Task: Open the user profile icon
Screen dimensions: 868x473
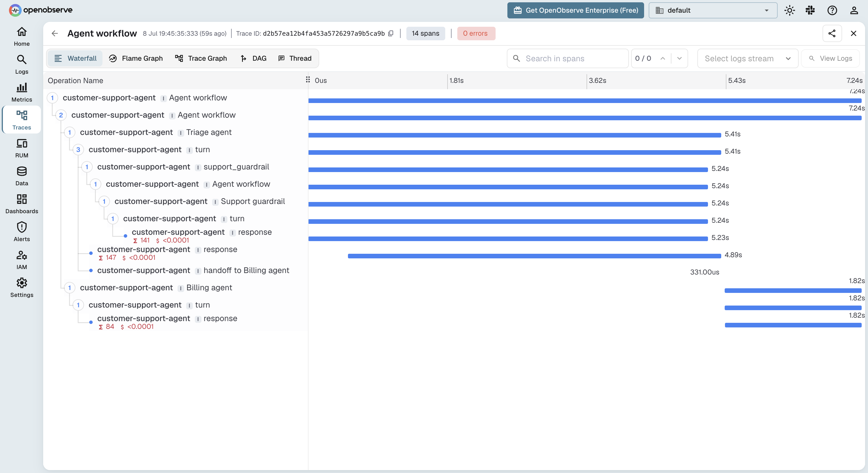Action: (854, 10)
